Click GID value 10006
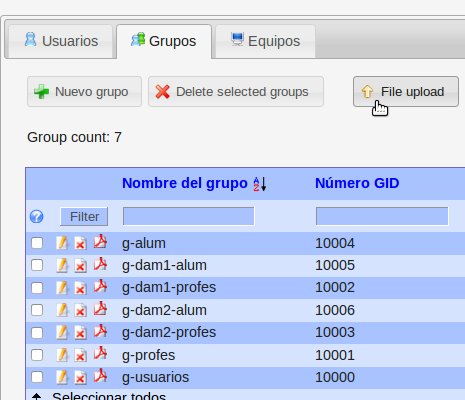The width and height of the screenshot is (465, 400). click(x=335, y=310)
